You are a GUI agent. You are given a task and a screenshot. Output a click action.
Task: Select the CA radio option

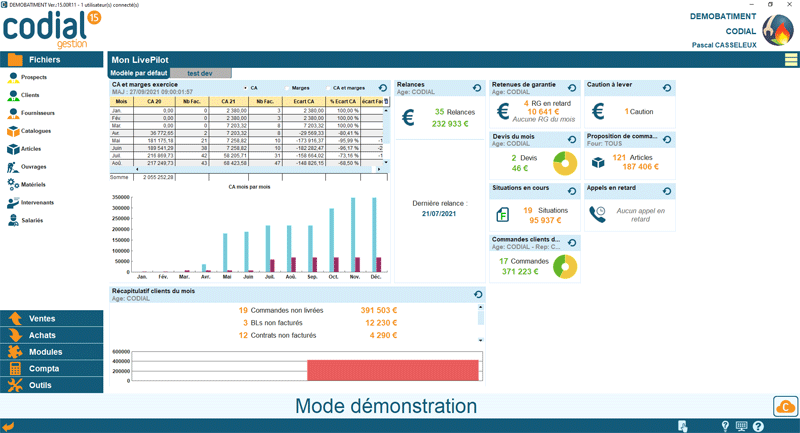click(246, 88)
